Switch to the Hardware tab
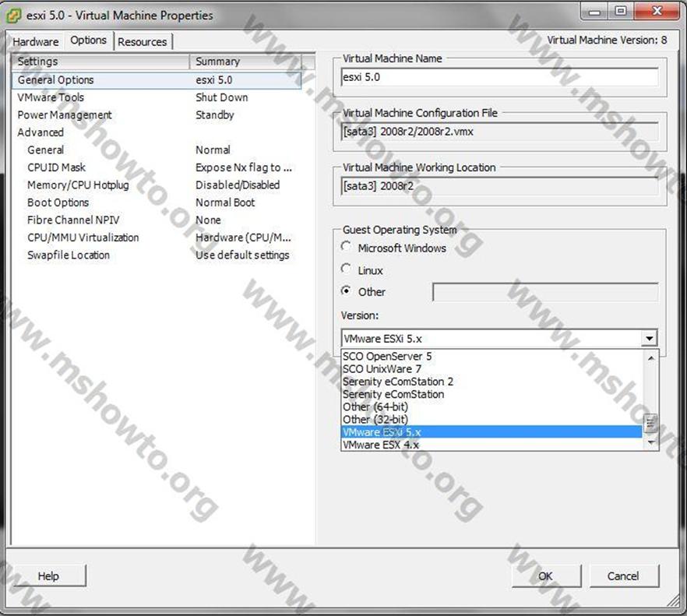This screenshot has height=616, width=687. tap(36, 42)
